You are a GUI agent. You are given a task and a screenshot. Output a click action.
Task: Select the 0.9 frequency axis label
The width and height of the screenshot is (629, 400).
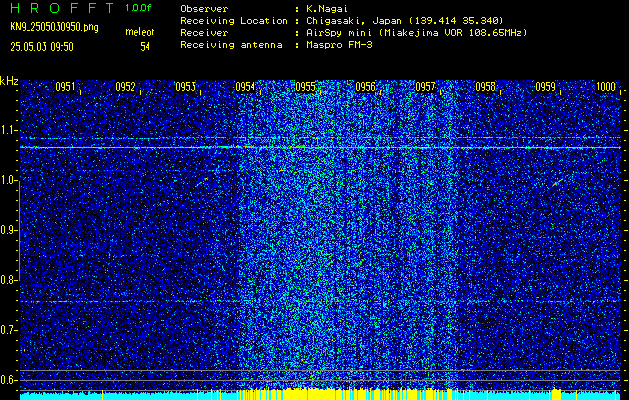[x=9, y=230]
